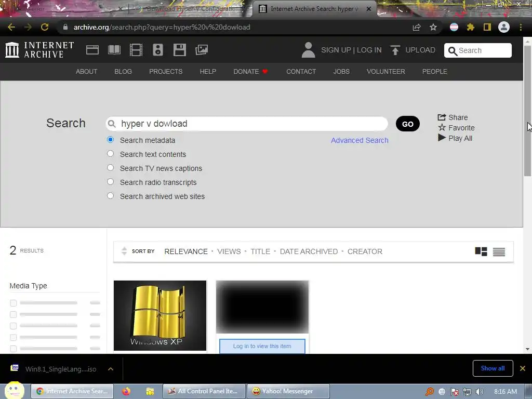The image size is (532, 399).
Task: Open the Software floppy disk icon
Action: pos(179,50)
